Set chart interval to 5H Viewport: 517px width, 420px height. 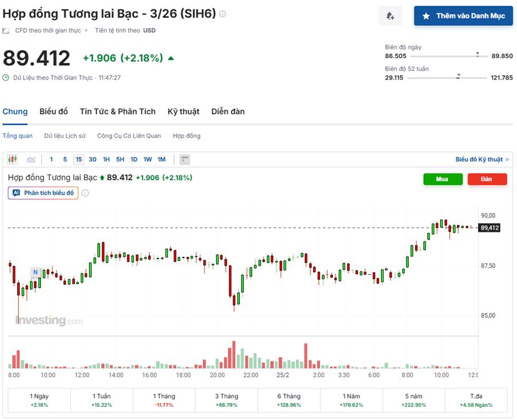pyautogui.click(x=120, y=160)
